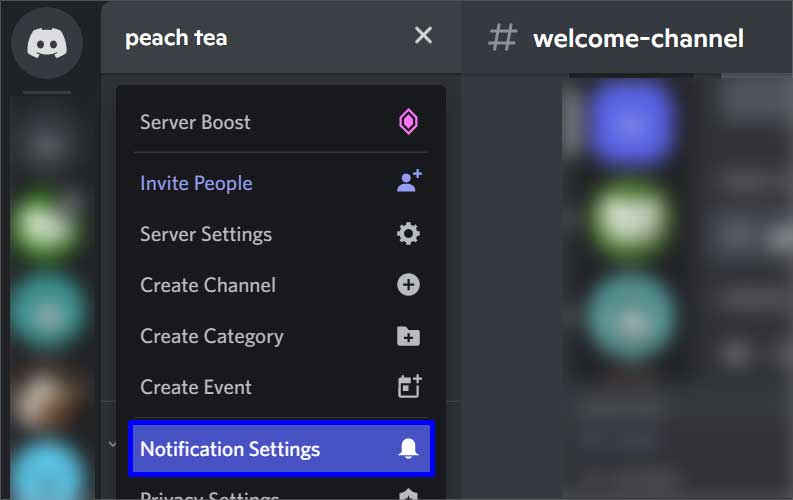
Task: Click the Notification Settings bell icon
Action: tap(408, 448)
